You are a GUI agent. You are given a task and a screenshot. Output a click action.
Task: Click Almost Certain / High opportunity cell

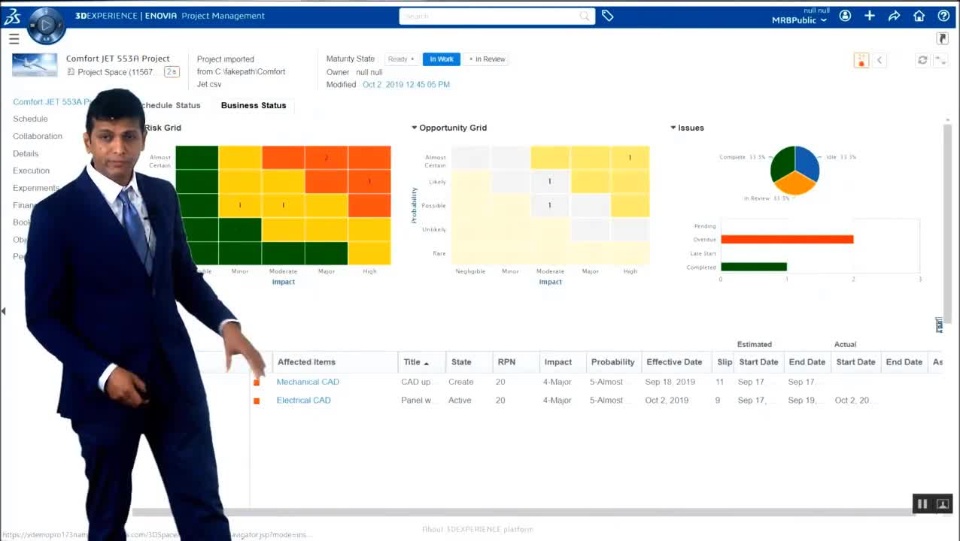point(630,158)
